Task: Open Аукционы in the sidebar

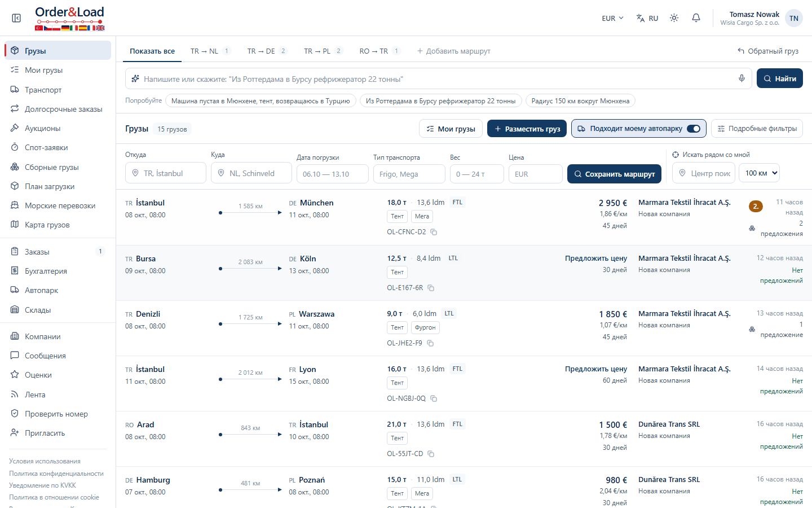Action: pos(58,128)
